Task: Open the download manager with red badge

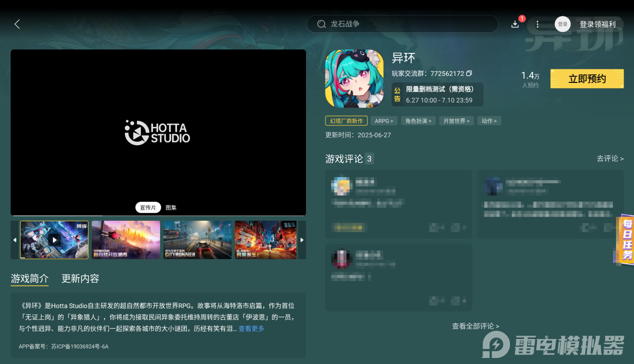Action: click(x=515, y=24)
